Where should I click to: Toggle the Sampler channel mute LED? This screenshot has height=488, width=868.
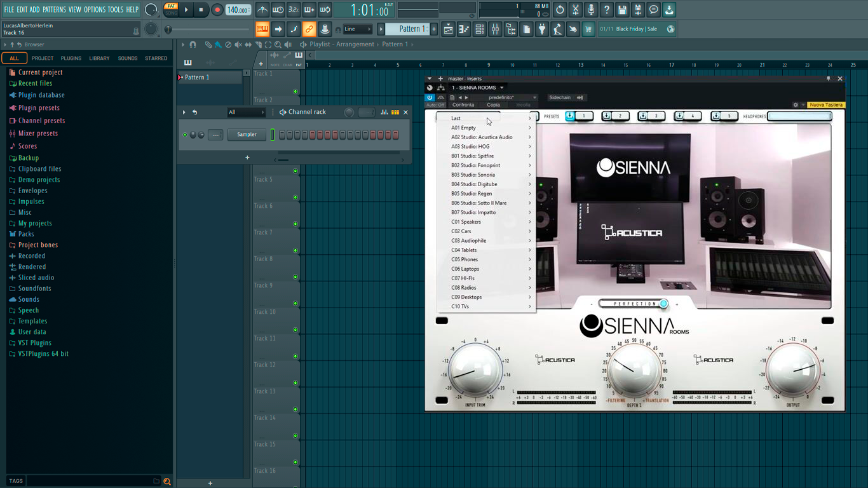click(185, 135)
